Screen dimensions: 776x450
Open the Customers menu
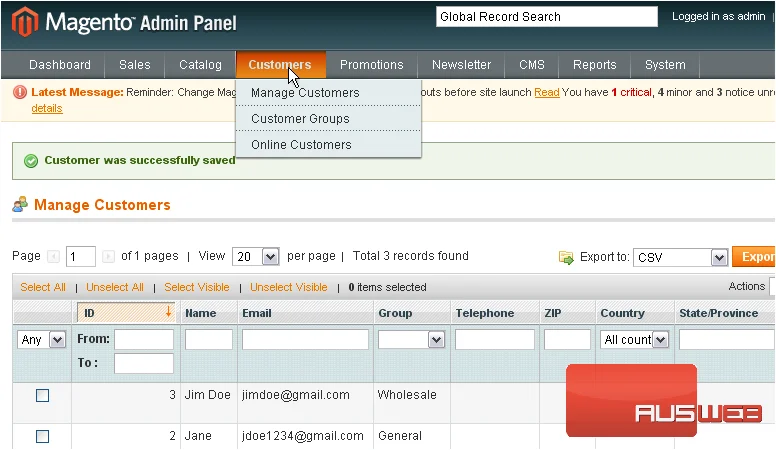[x=280, y=65]
